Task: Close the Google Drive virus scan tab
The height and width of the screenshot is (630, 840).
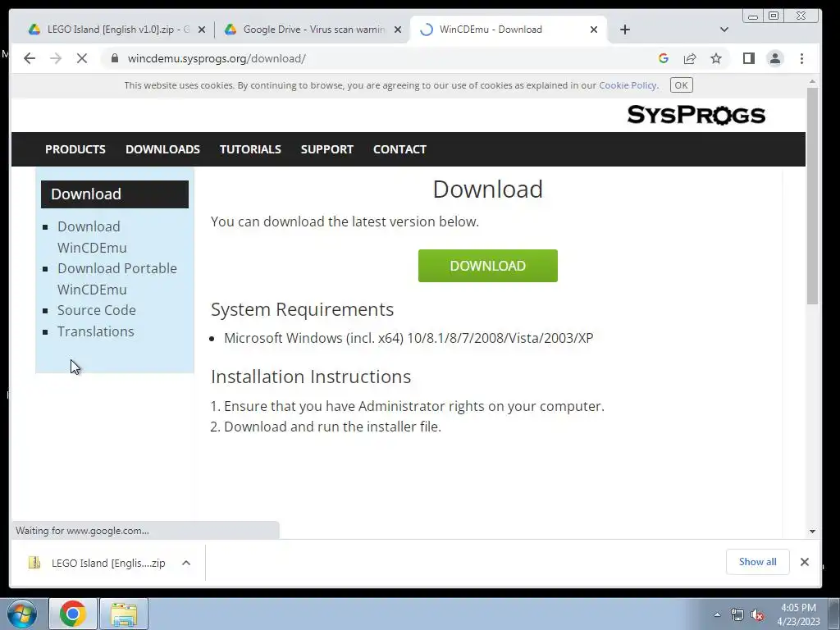Action: coord(398,30)
